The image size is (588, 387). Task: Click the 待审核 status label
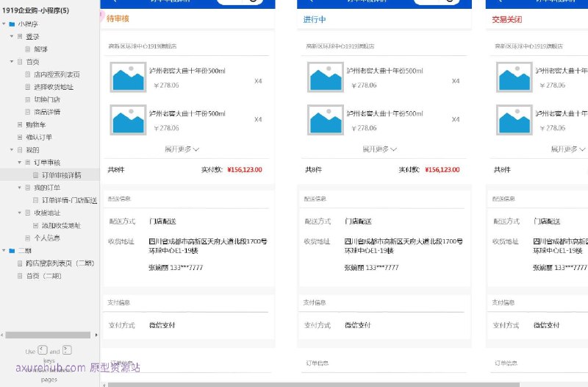click(118, 19)
